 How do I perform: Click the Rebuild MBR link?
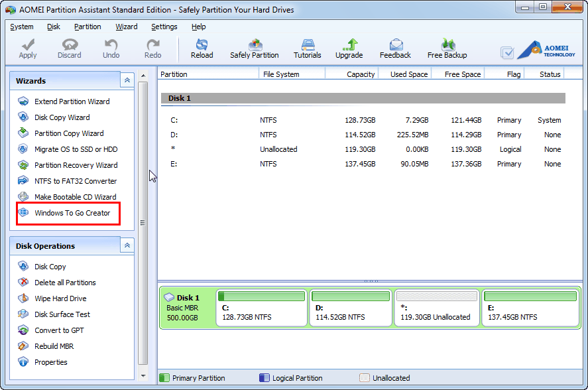[54, 346]
